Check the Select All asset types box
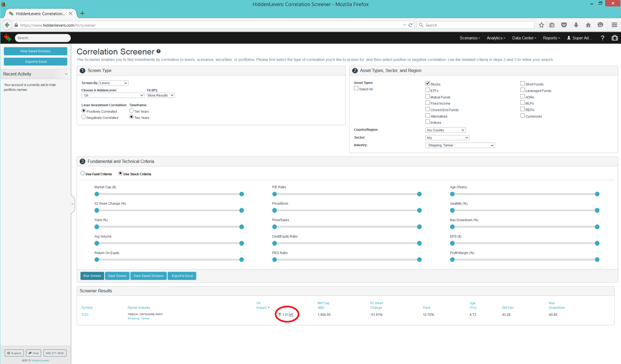Viewport: 621px width, 364px height. pyautogui.click(x=356, y=88)
